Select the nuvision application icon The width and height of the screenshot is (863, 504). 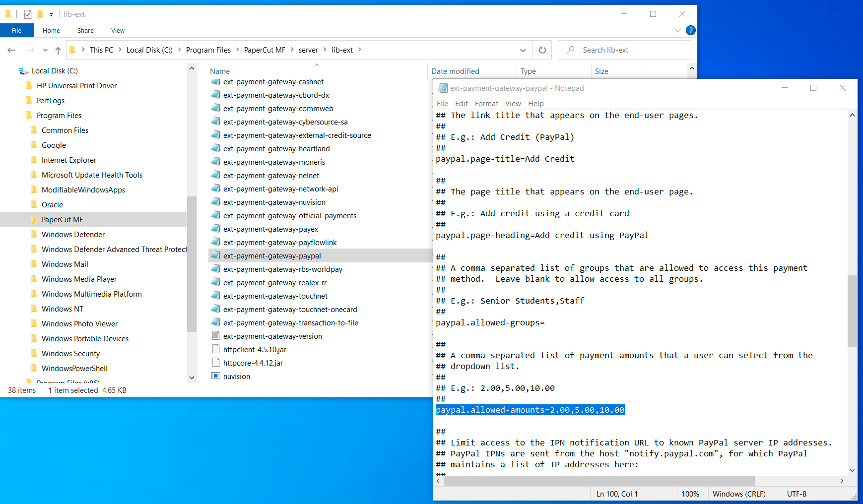click(x=215, y=377)
